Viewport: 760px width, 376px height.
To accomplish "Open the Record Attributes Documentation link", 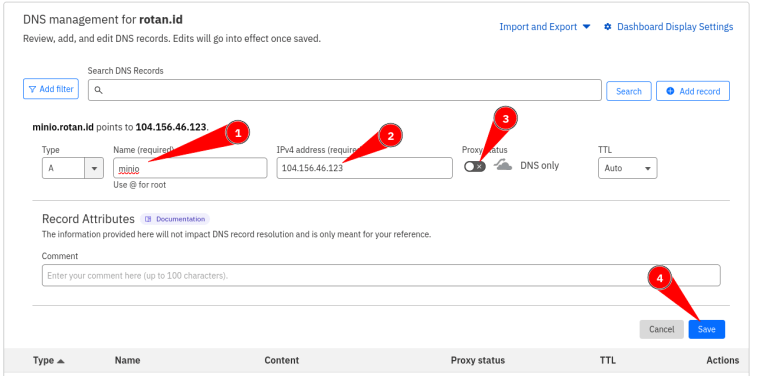I will pyautogui.click(x=175, y=219).
